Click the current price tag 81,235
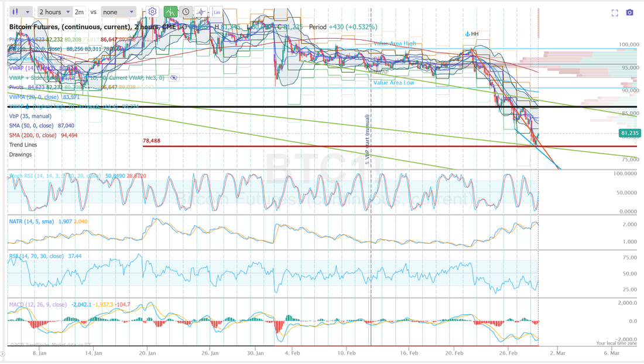644x364 pixels. click(x=629, y=133)
